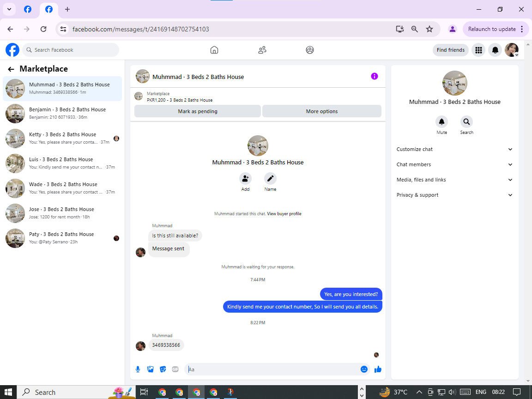Image resolution: width=532 pixels, height=399 pixels.
Task: Open the notifications bell icon
Action: click(x=495, y=50)
